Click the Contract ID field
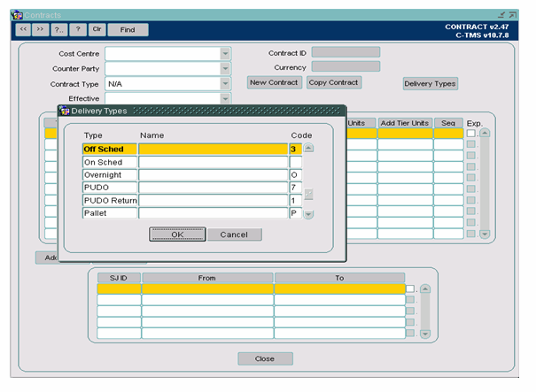 point(346,52)
